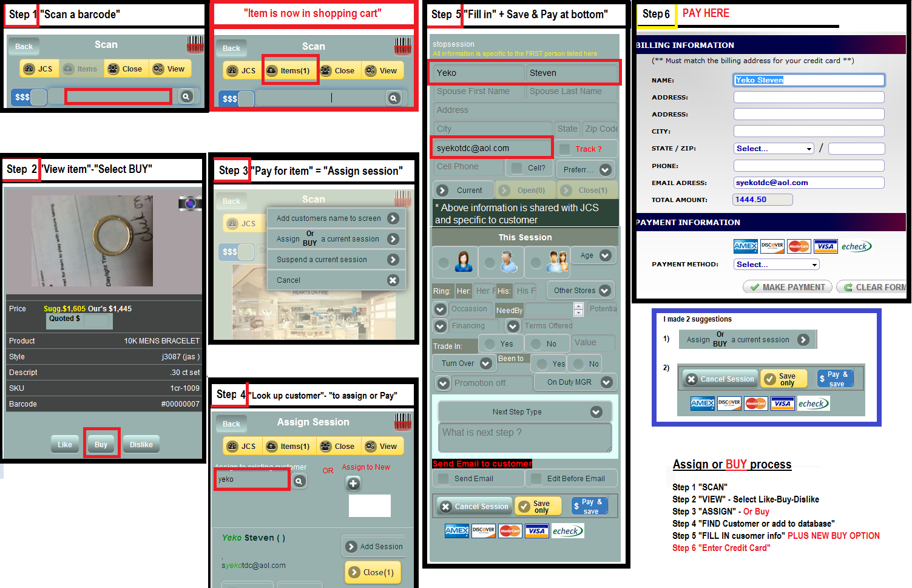
Task: Click the X icon beside Cancel menu entry
Action: coord(393,280)
